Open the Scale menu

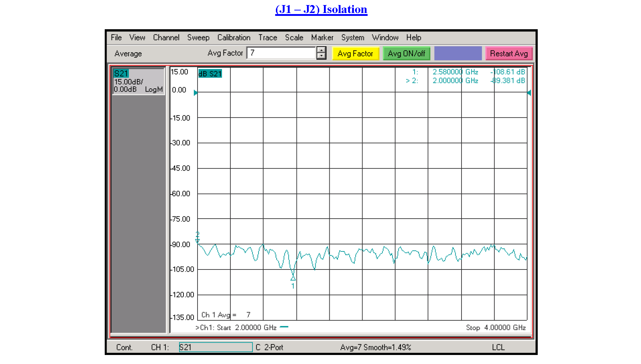pyautogui.click(x=293, y=38)
